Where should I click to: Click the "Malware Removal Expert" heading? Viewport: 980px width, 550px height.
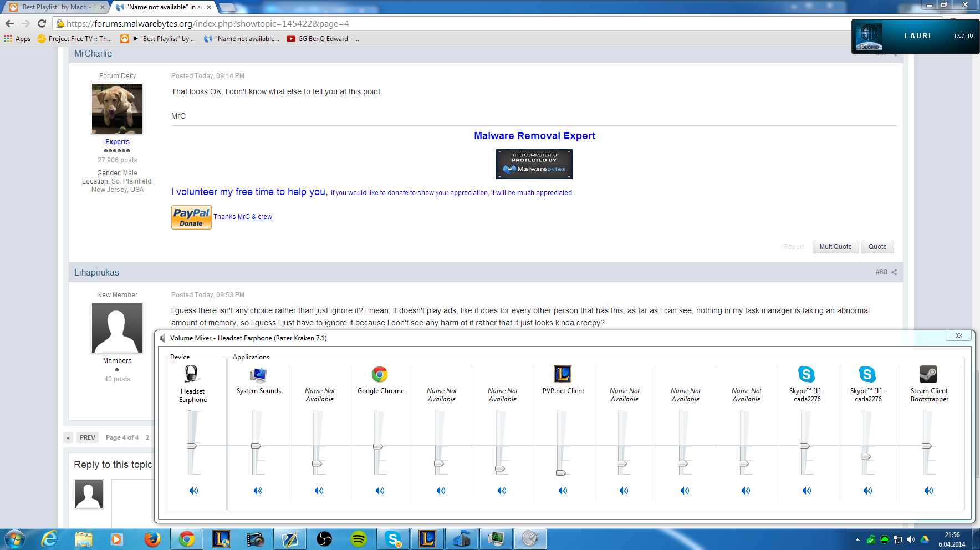tap(534, 136)
